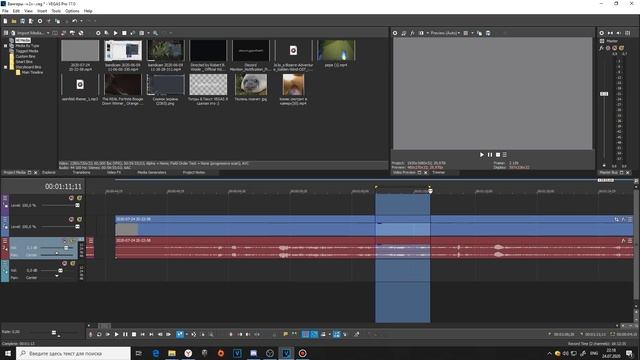Play the timeline from the transport bar
Screen dimensions: 640x360
pyautogui.click(x=116, y=334)
